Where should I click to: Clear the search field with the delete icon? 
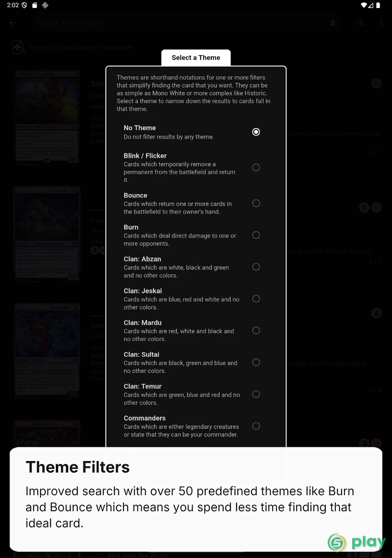tap(333, 23)
